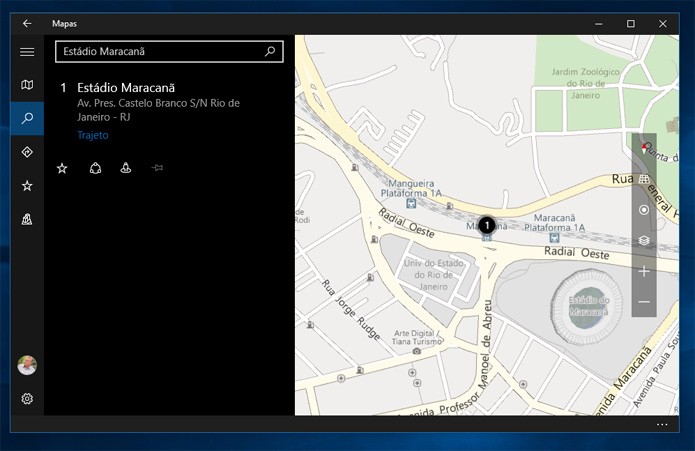
Task: Open 3D Cities in the sidebar
Action: point(27,219)
